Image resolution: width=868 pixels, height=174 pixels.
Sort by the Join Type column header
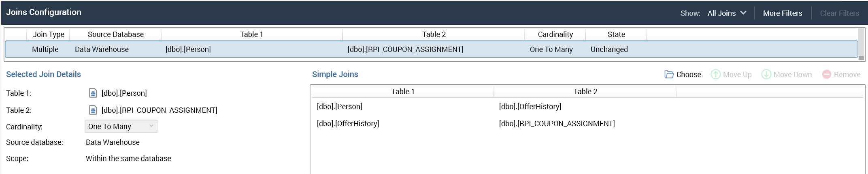[49, 34]
